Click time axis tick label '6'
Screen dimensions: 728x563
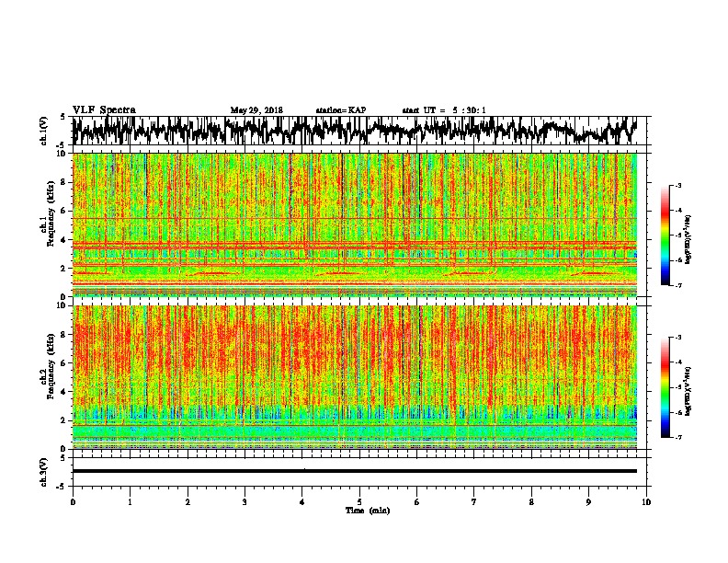[x=417, y=502]
